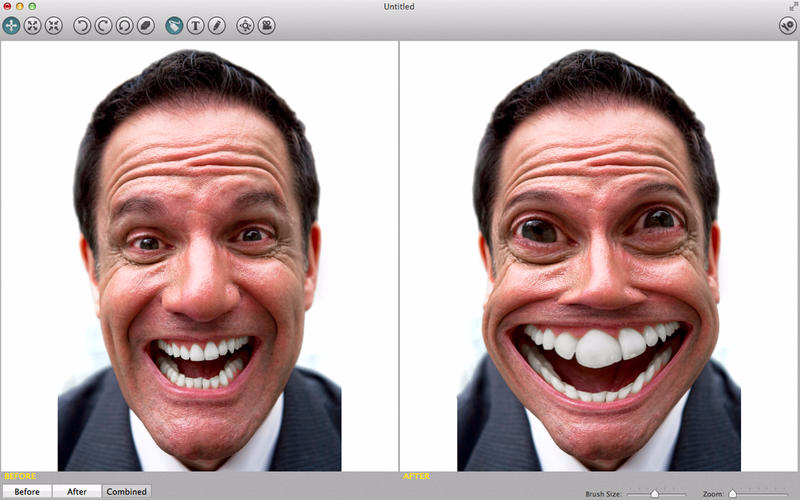800x500 pixels.
Task: Click the crosshair target tool icon
Action: [245, 25]
